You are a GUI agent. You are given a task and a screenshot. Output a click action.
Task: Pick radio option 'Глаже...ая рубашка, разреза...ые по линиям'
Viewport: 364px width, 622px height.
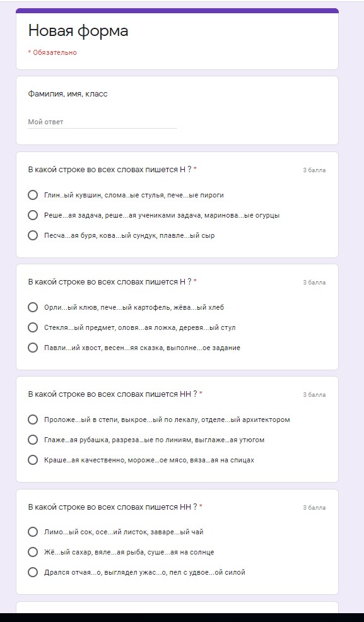click(x=33, y=440)
